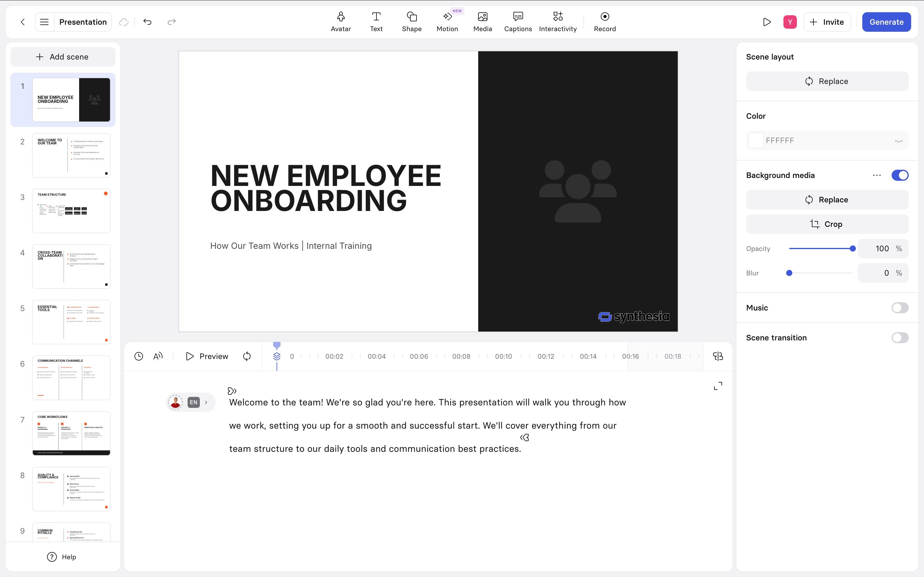Image resolution: width=924 pixels, height=577 pixels.
Task: Click the scene duration clock icon
Action: point(139,356)
